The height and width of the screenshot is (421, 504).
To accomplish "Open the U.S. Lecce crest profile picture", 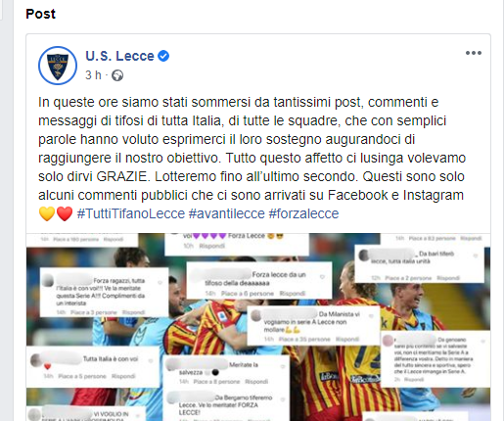I will point(58,66).
